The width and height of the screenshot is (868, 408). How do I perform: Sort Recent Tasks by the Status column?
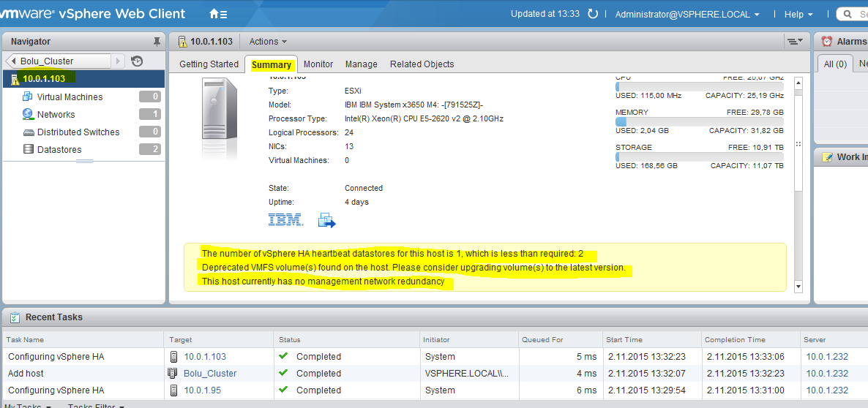click(347, 339)
